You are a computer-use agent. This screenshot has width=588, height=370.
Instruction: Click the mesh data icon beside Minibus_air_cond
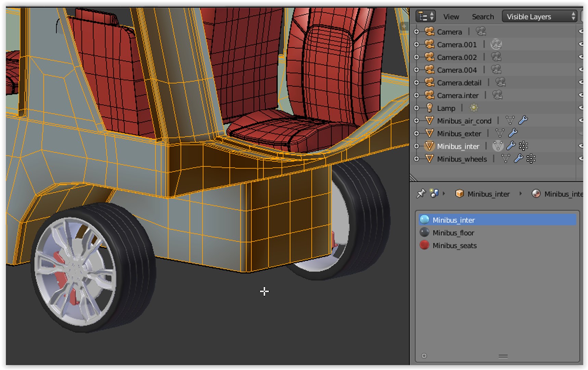510,121
